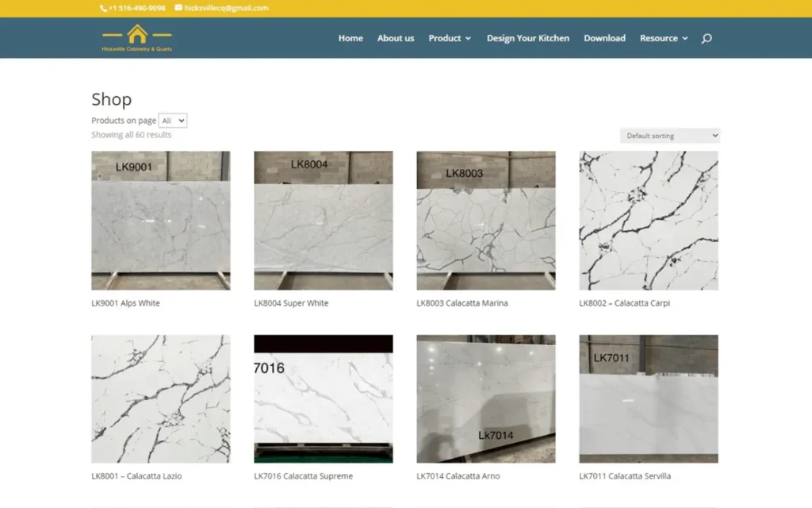Screen dimensions: 812x508
Task: Click the Calacatta Lazio slab thumbnail
Action: click(160, 398)
